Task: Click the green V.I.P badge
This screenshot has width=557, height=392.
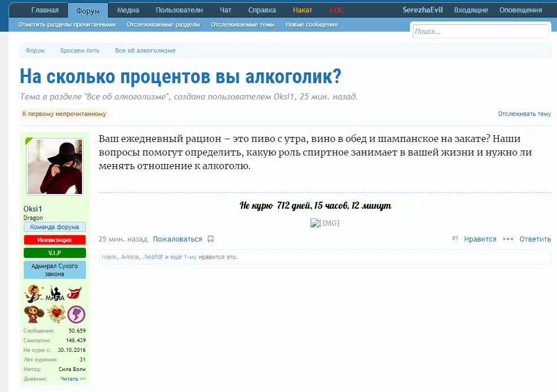Action: click(54, 252)
